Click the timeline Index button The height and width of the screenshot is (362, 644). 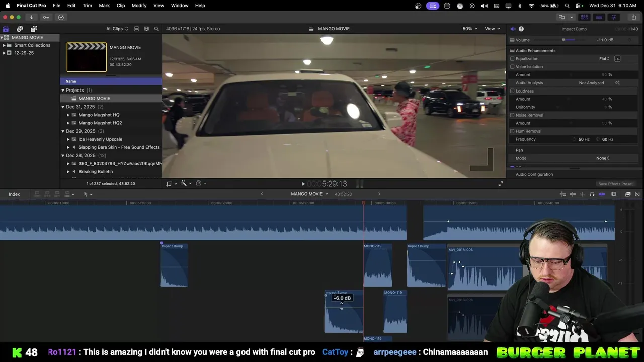point(14,194)
